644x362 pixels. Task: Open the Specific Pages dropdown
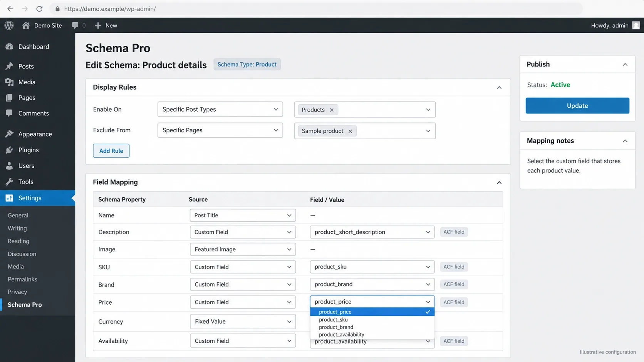click(x=220, y=130)
